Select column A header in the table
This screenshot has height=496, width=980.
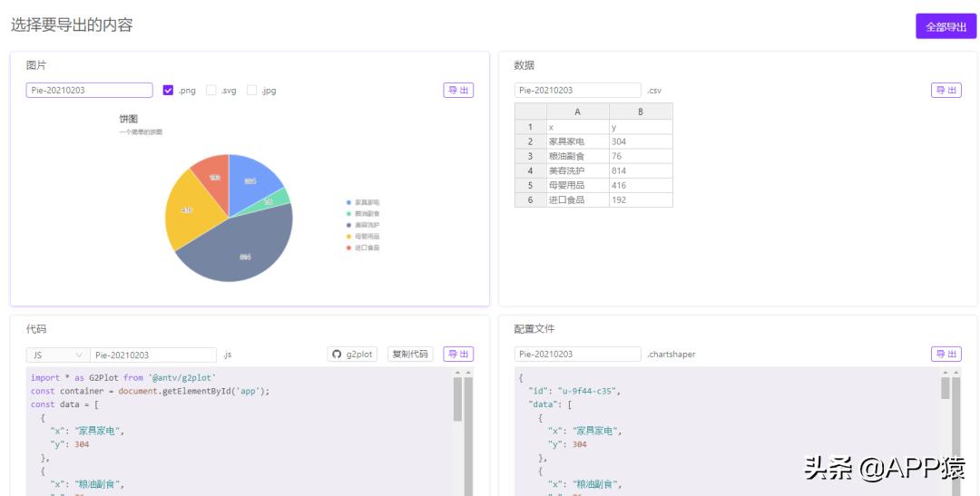[x=577, y=112]
